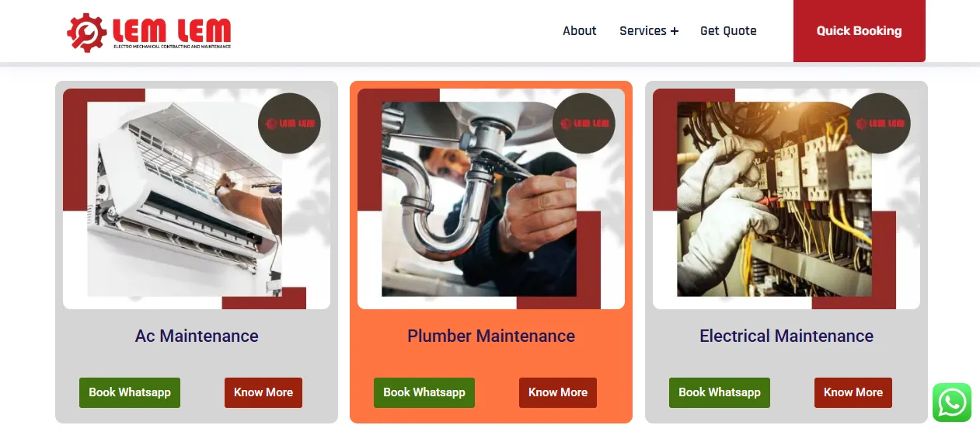Click the LEM LEM gear logo

coord(149,33)
